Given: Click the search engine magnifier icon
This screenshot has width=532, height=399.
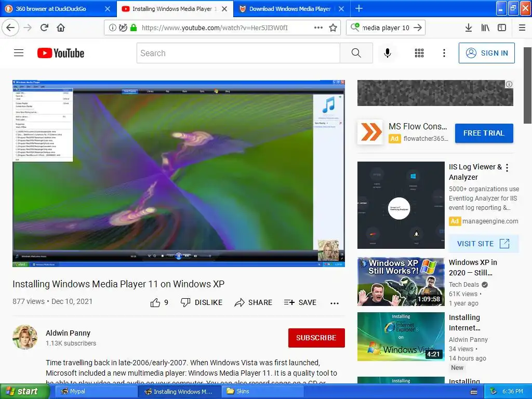Looking at the screenshot, I should [x=355, y=27].
